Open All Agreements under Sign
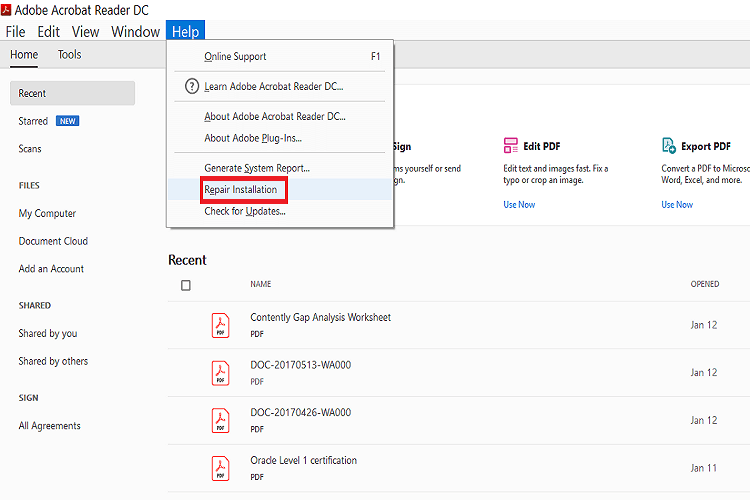This screenshot has width=750, height=500. tap(49, 426)
